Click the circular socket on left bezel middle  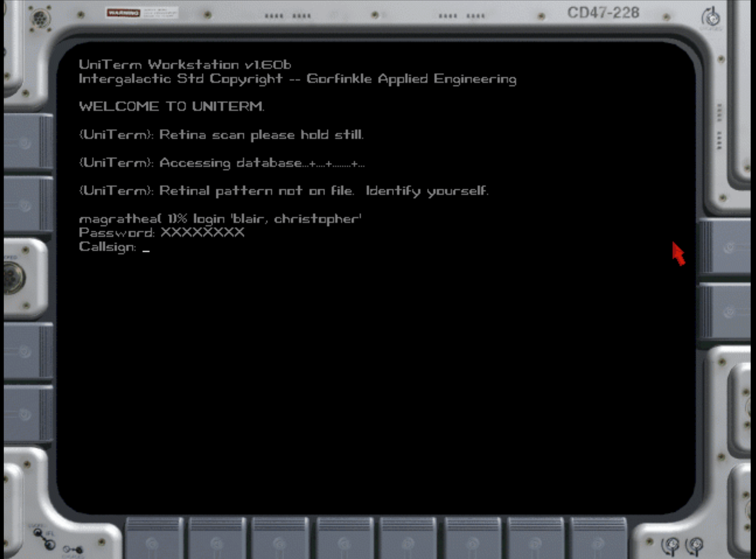(13, 276)
